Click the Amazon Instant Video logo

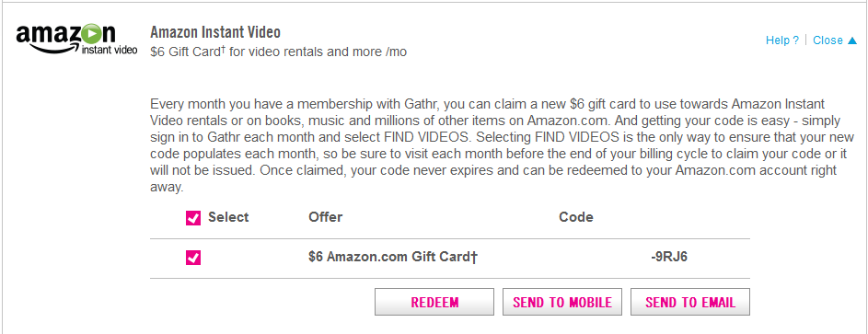[x=76, y=40]
